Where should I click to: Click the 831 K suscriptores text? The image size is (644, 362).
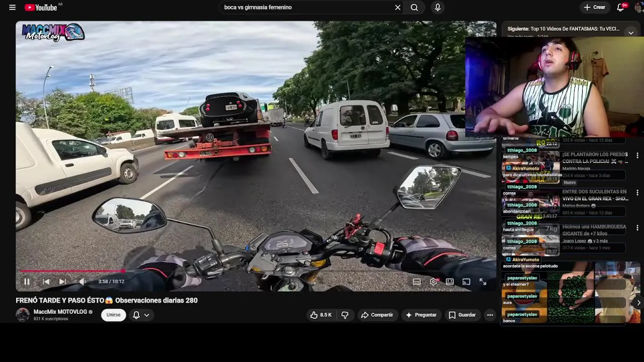tap(51, 319)
